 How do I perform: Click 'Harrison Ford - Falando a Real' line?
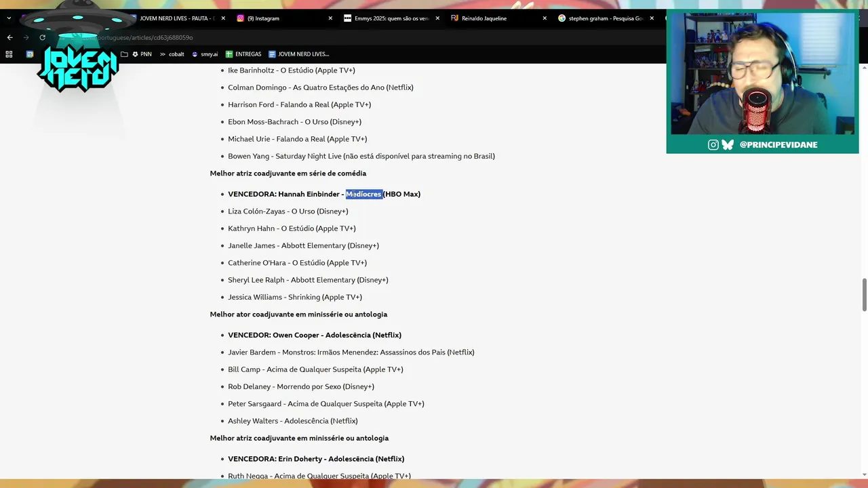[x=300, y=104]
